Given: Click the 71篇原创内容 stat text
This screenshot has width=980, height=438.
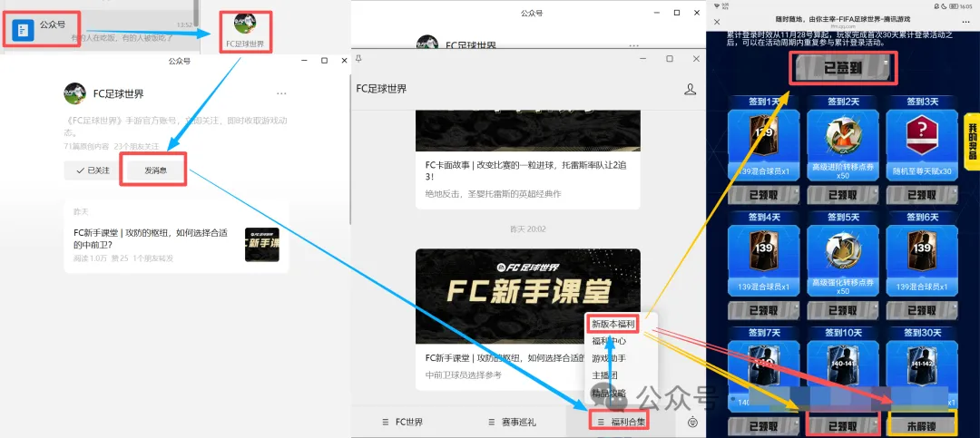Looking at the screenshot, I should 85,146.
